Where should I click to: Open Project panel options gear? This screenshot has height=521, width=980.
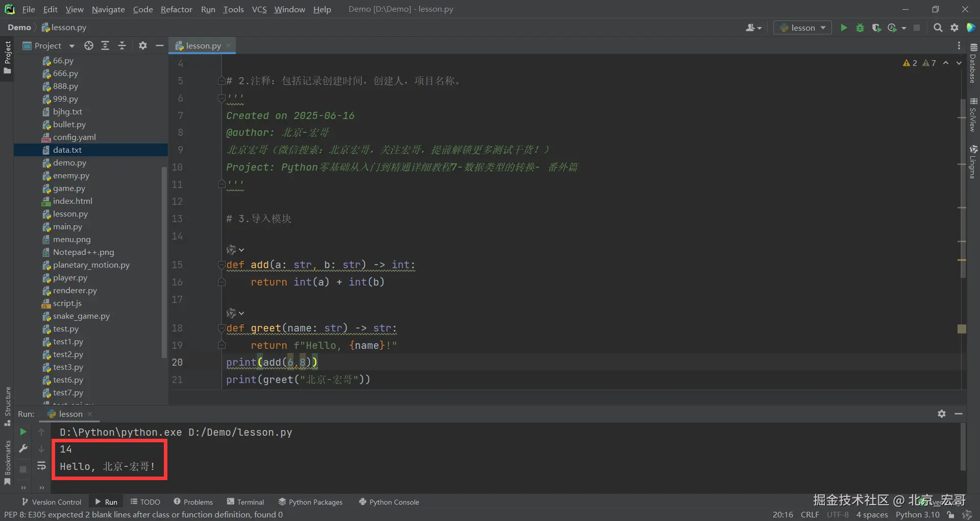[143, 45]
